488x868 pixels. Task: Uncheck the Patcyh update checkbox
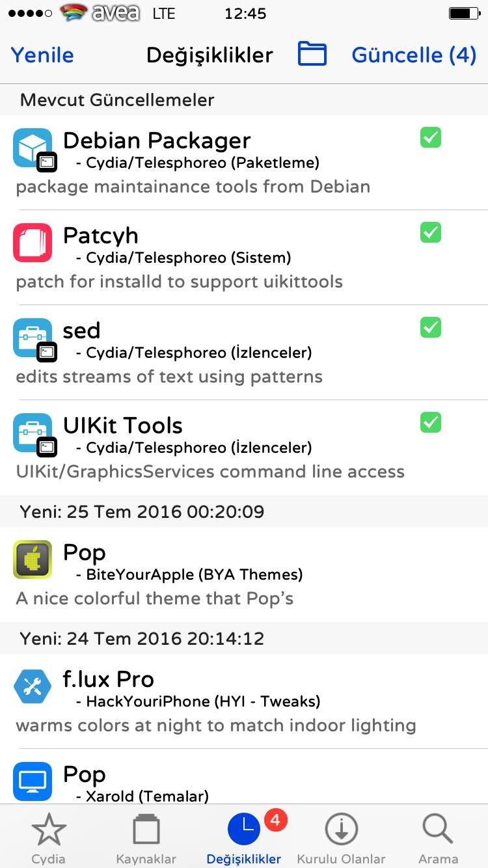[431, 232]
